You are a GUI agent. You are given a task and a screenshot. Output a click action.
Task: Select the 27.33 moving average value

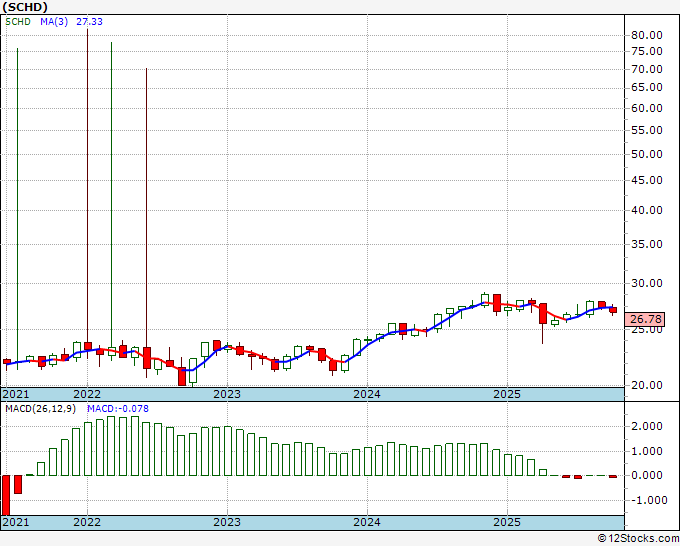[89, 22]
